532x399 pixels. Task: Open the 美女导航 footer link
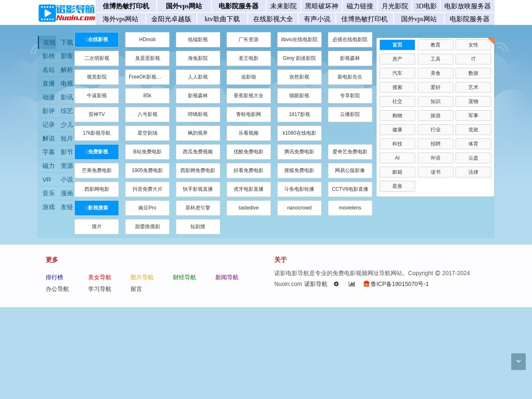[x=100, y=277]
